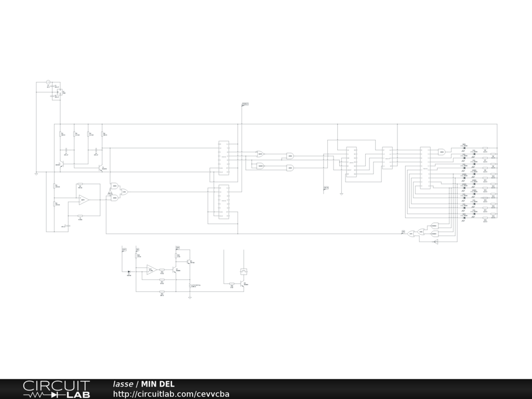The height and width of the screenshot is (399, 532).
Task: Select the CMP1 comparator op-amp symbol
Action: [x=83, y=199]
